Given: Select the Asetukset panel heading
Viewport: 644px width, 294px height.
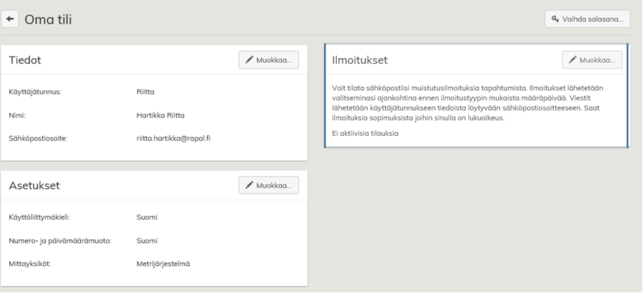Looking at the screenshot, I should click(x=34, y=186).
